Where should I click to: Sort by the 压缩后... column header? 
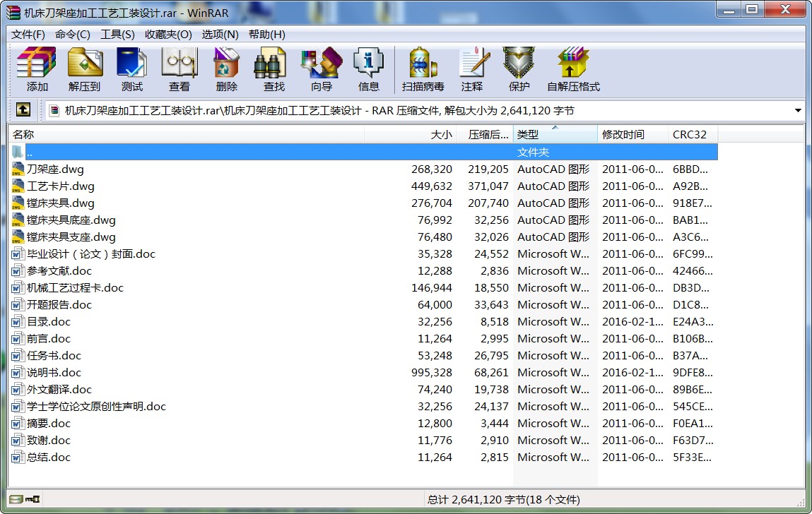(485, 135)
